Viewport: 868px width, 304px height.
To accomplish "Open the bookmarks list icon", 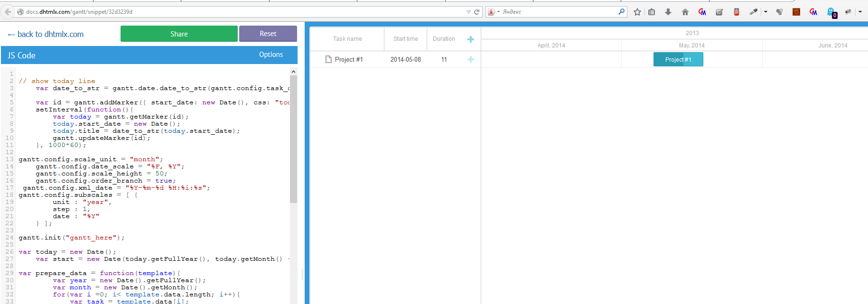I will (652, 12).
